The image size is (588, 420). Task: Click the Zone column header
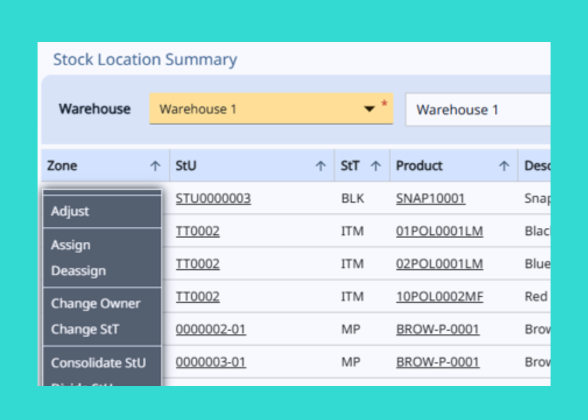(105, 166)
